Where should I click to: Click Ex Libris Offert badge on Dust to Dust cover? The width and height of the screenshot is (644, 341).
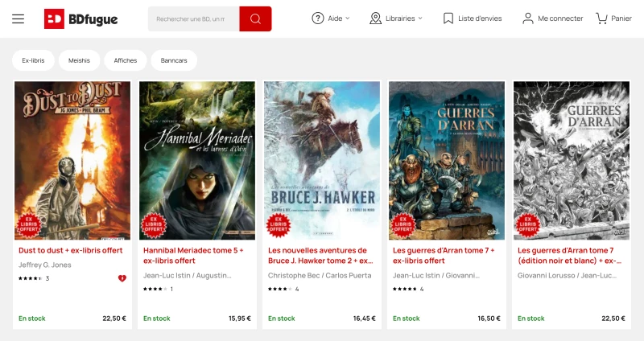[29, 225]
